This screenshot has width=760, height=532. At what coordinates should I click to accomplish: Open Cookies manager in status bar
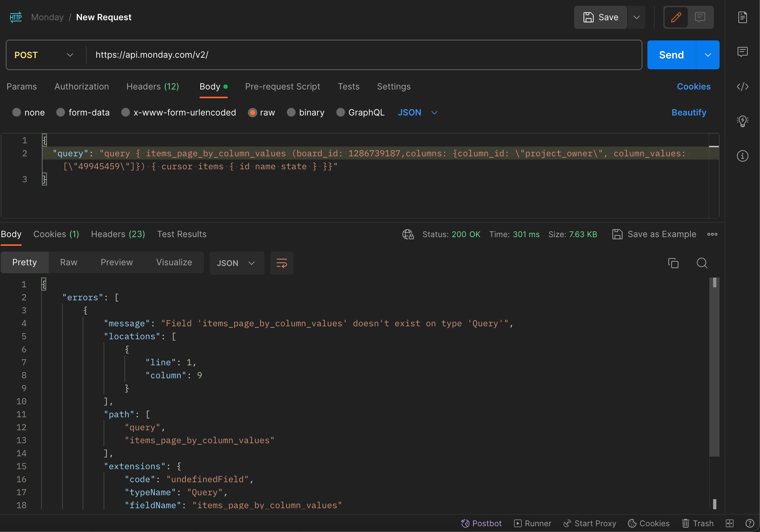(648, 523)
